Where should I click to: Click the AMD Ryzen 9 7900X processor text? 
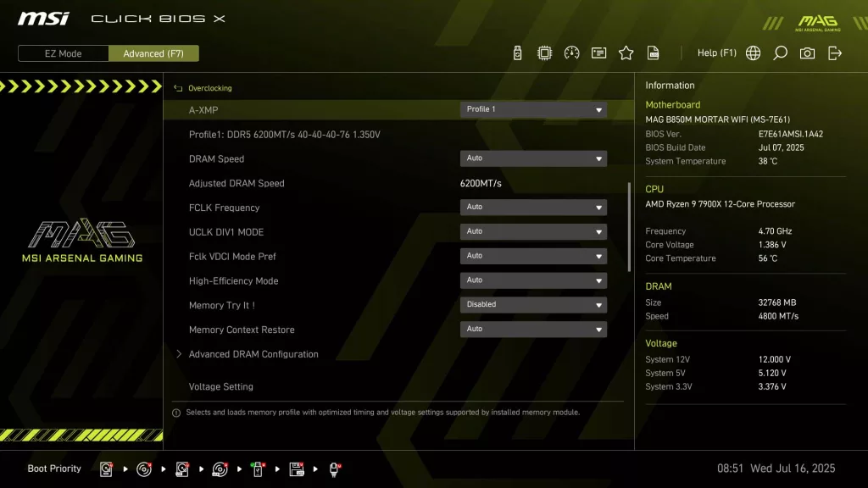tap(721, 204)
